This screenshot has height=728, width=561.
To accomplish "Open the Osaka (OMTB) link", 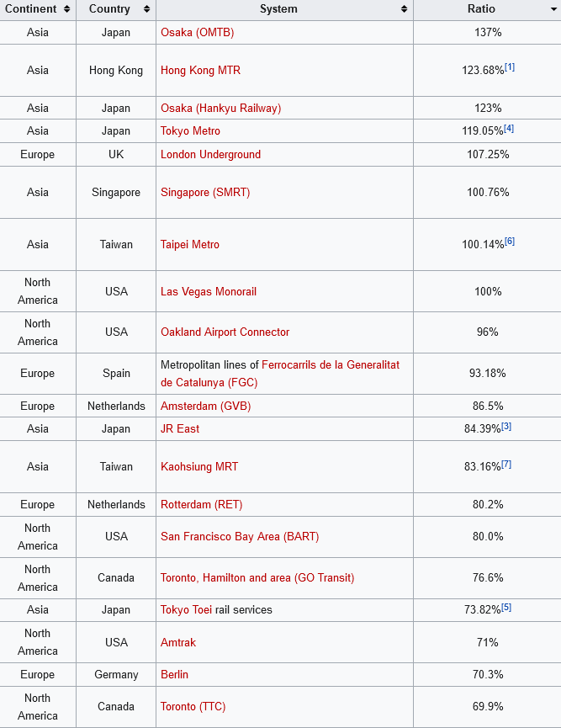I will [197, 32].
